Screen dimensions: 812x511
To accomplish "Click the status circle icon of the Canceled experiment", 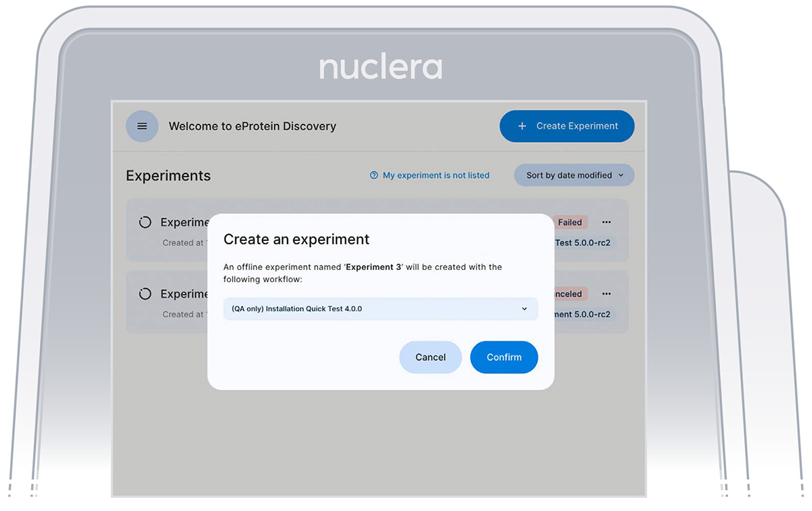I will click(x=145, y=294).
